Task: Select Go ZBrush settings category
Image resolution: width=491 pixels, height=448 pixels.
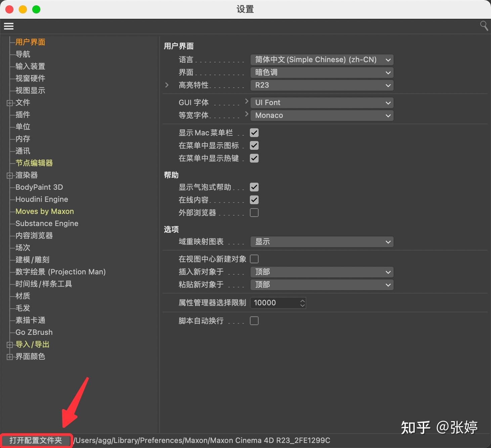Action: [x=34, y=332]
